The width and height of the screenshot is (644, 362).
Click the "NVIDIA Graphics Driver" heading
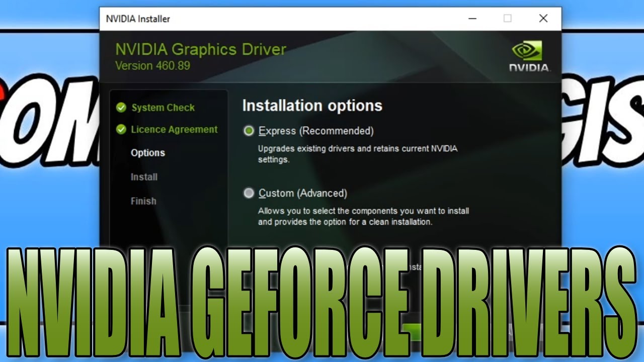[201, 49]
